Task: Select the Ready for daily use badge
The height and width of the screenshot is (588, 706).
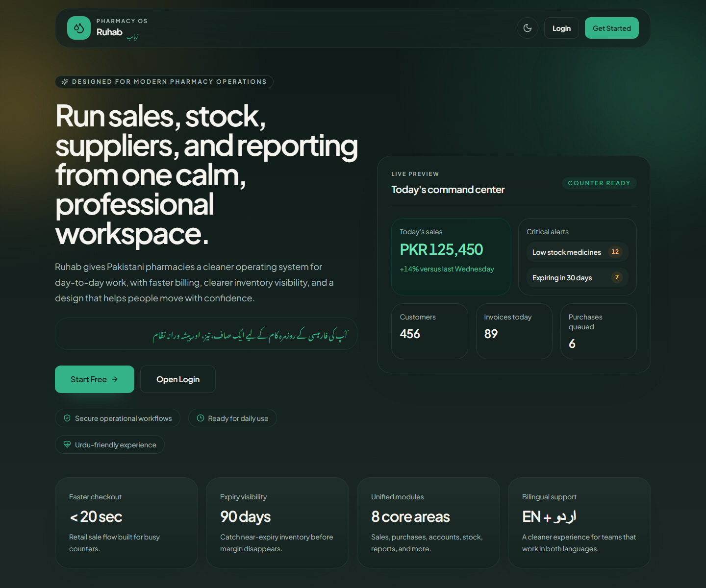Action: (x=232, y=418)
